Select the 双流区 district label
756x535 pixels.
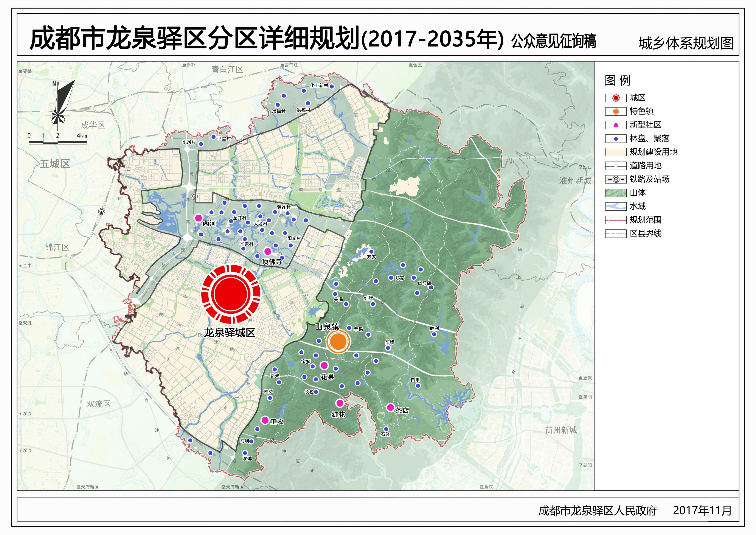[x=98, y=404]
